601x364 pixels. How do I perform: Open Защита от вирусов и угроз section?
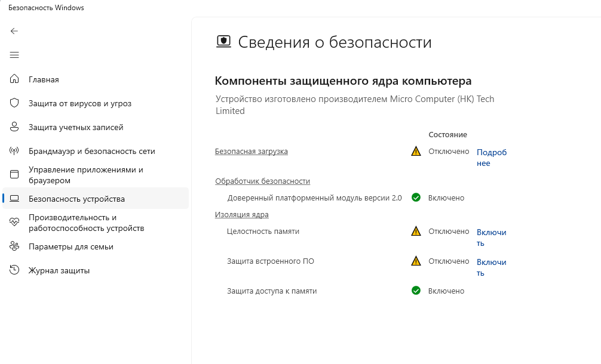tap(79, 103)
